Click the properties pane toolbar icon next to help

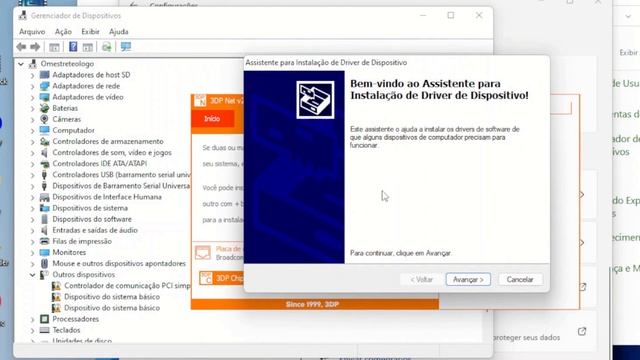tap(88, 47)
